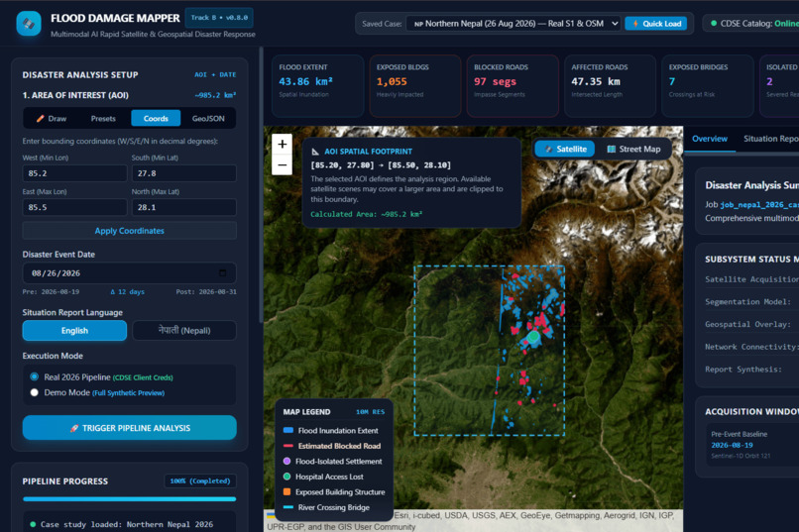The width and height of the screenshot is (799, 532).
Task: Click the blue Flood Inundation Extent swatch
Action: tap(287, 431)
